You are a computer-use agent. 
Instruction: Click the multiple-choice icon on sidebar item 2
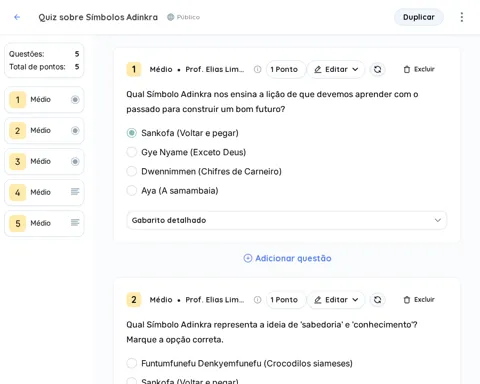75,130
